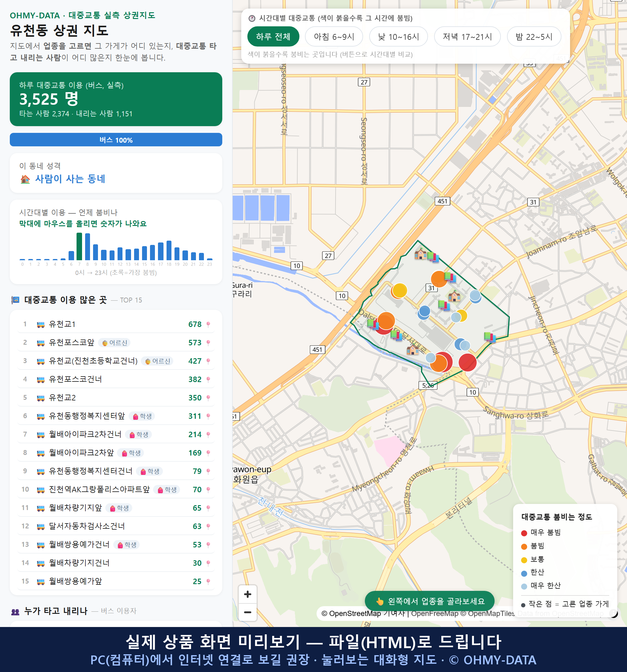Select 낮 10~16시 time filter

(399, 36)
